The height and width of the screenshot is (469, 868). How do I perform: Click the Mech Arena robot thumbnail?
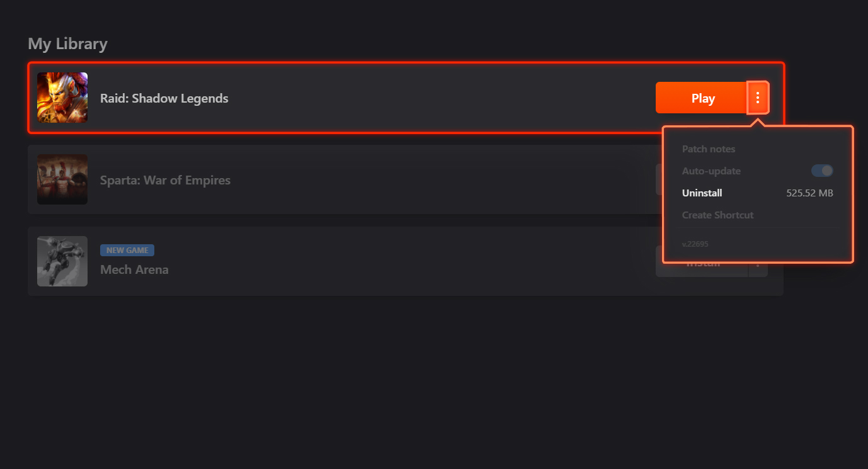point(62,261)
